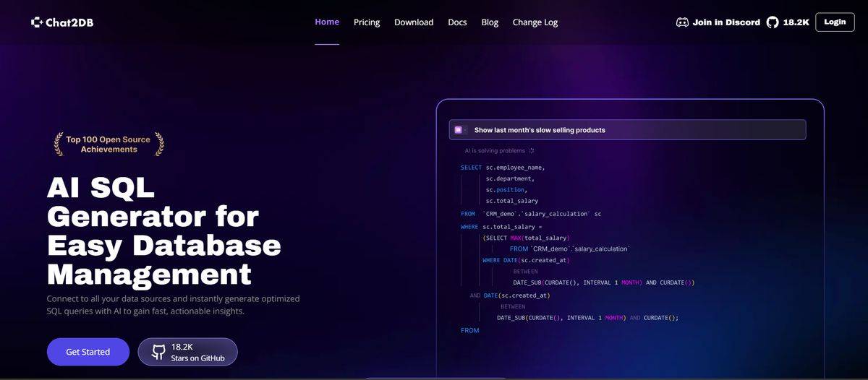View the Change Log

coord(535,22)
